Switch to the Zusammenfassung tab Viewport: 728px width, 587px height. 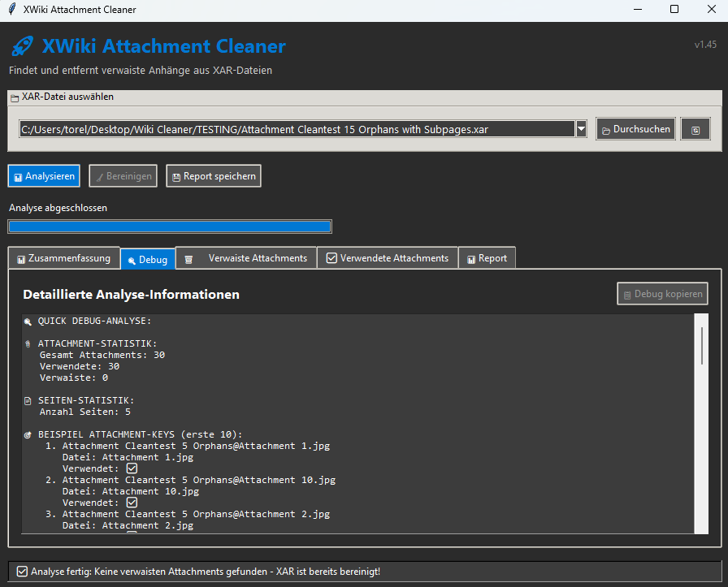[x=64, y=258]
